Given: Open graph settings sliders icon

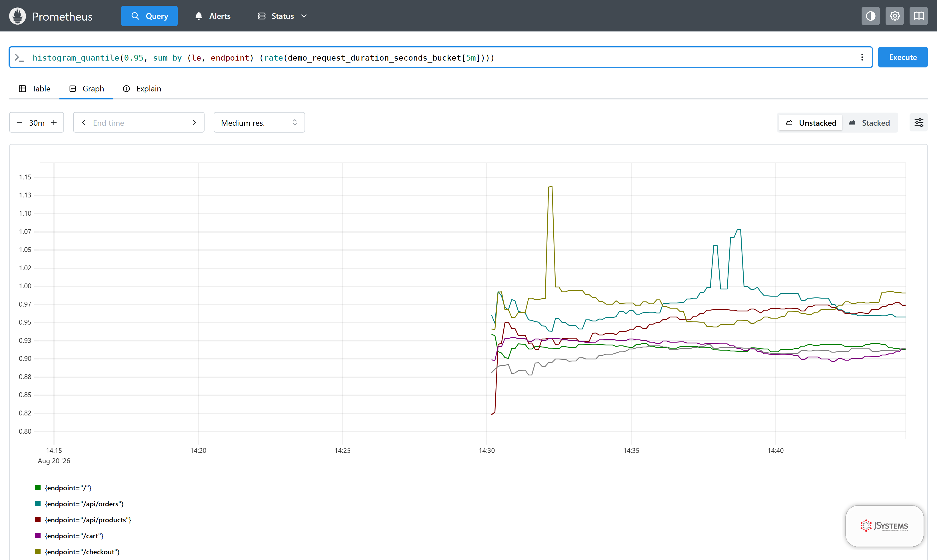Looking at the screenshot, I should 918,123.
